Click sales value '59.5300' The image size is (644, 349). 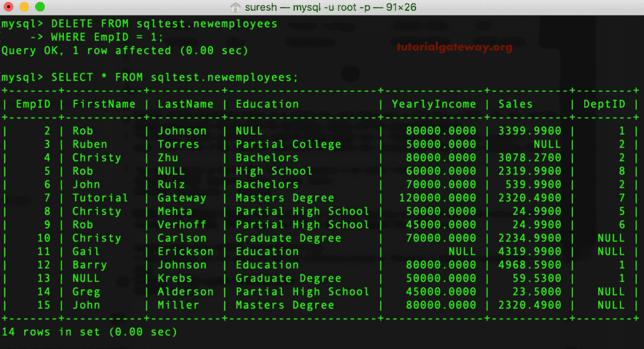[536, 278]
